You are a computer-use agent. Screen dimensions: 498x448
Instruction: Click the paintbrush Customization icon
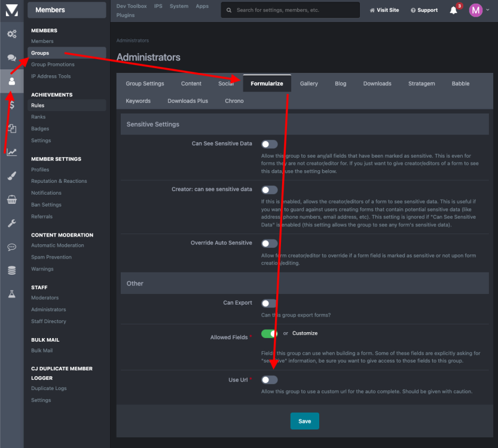(11, 176)
